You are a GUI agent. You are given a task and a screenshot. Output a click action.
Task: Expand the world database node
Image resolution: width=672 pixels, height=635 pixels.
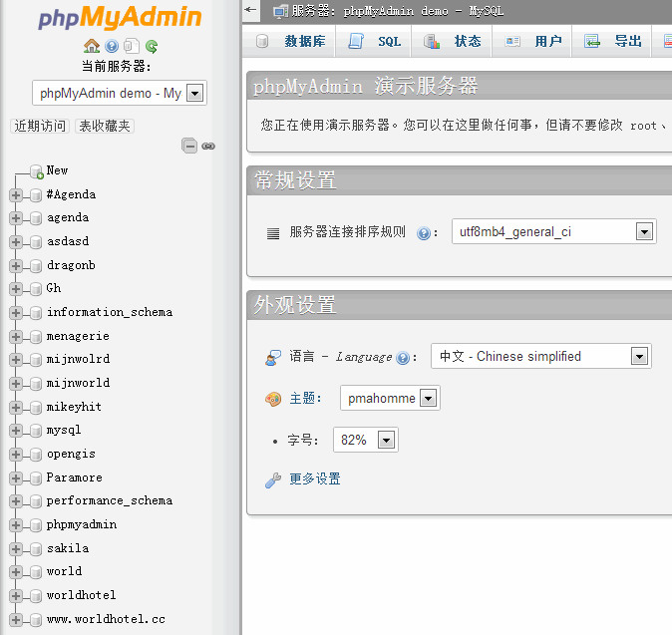(x=15, y=572)
